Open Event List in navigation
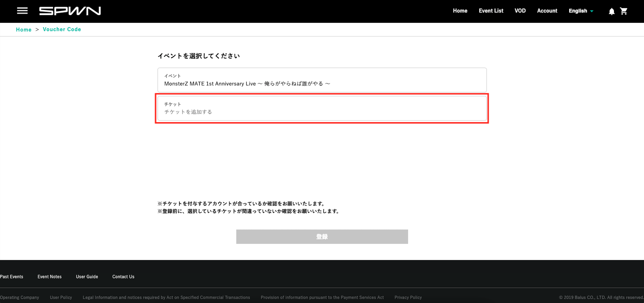The width and height of the screenshot is (644, 303). tap(491, 11)
